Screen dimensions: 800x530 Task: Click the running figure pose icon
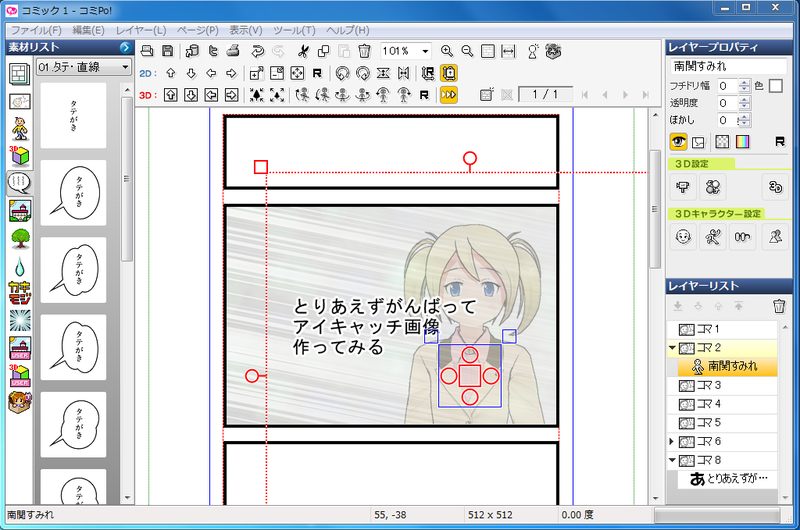click(713, 237)
